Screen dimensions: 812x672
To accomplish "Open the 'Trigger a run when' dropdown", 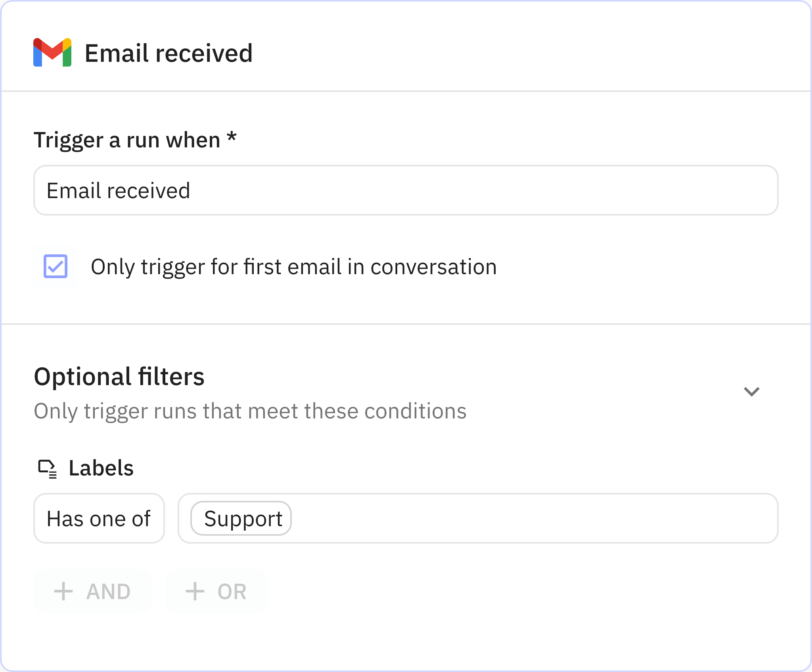I will 406,190.
